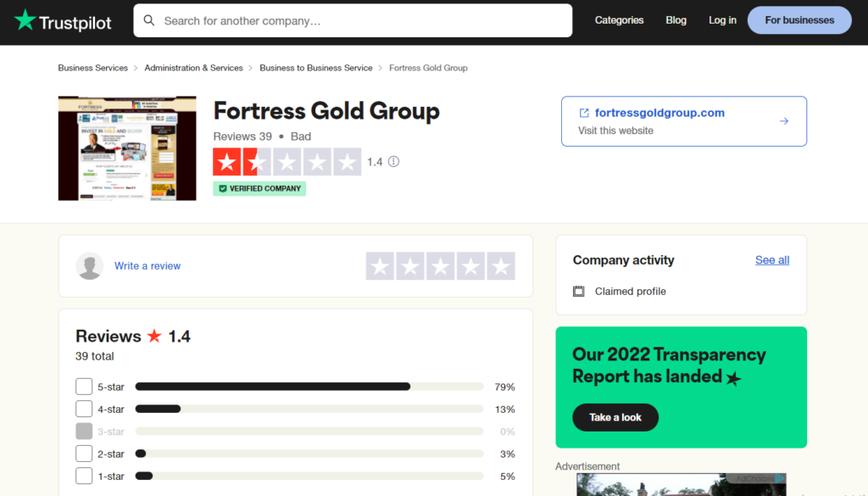Click the company's 1.4 star rating image
This screenshot has width=868, height=496.
click(x=287, y=162)
